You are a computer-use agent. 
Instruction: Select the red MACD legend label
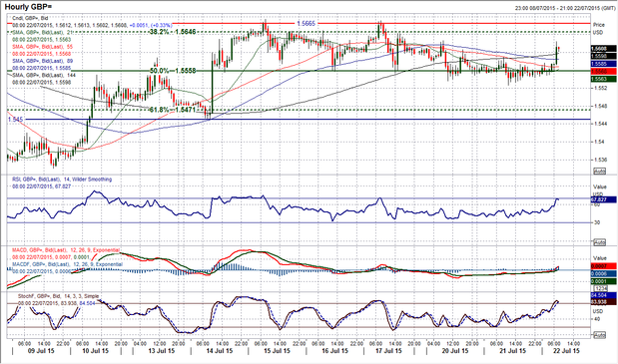[66, 250]
